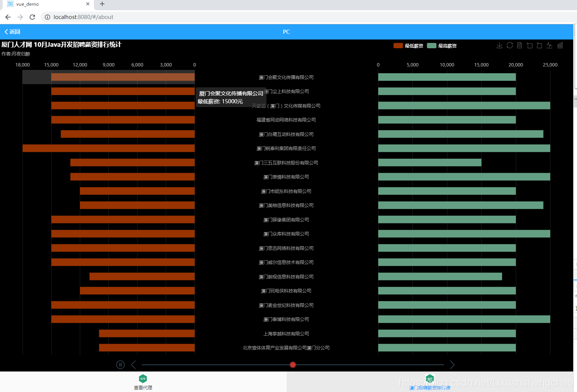Viewport: 577px width, 392px height.
Task: Click company label 厦门表情科技有限公司
Action: click(x=286, y=177)
